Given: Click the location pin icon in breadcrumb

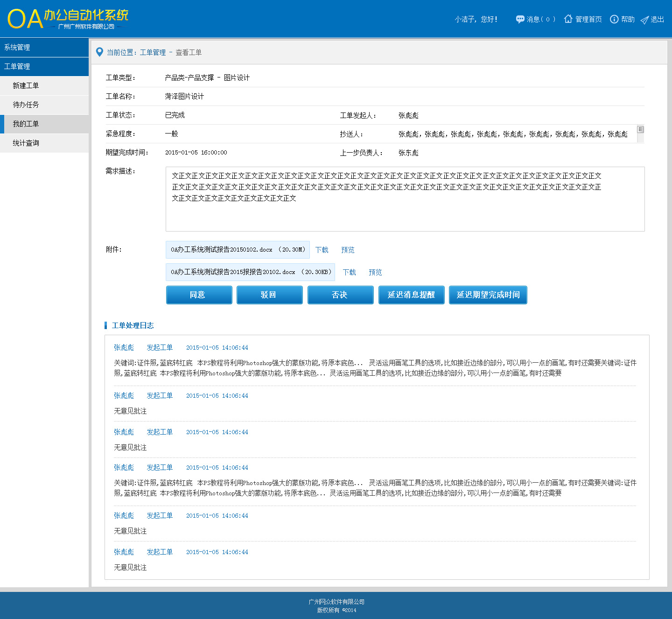Looking at the screenshot, I should coord(99,52).
